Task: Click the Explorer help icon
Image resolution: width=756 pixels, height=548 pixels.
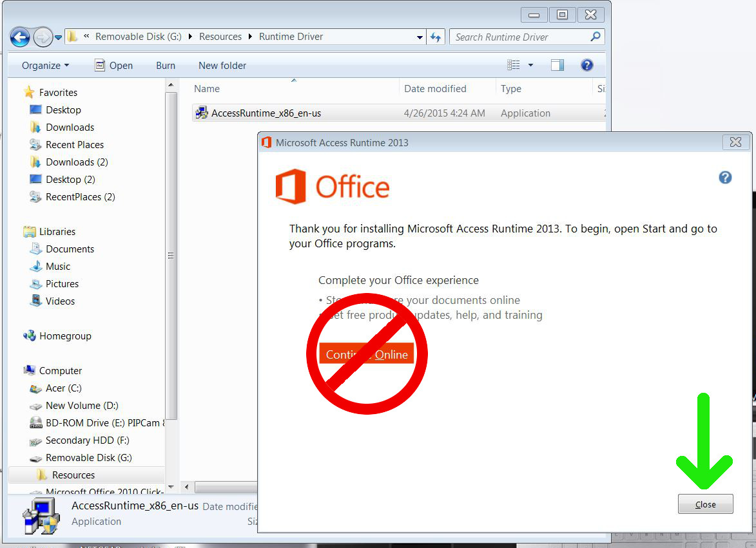Action: tap(586, 65)
